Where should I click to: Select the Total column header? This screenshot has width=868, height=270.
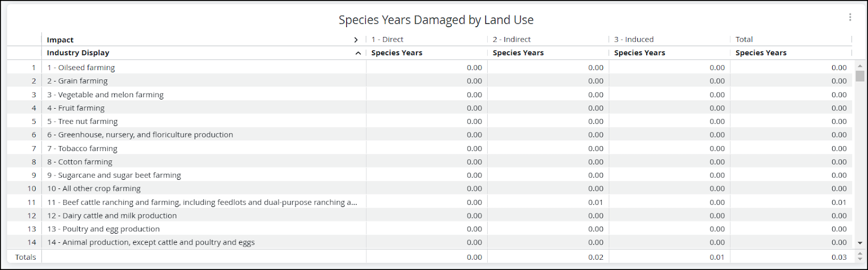[x=744, y=40]
